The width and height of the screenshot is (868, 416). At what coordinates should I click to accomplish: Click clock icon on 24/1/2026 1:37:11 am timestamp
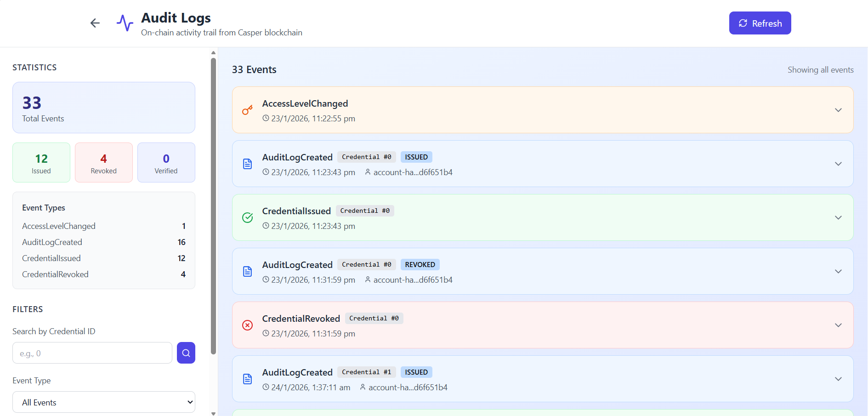pyautogui.click(x=266, y=387)
